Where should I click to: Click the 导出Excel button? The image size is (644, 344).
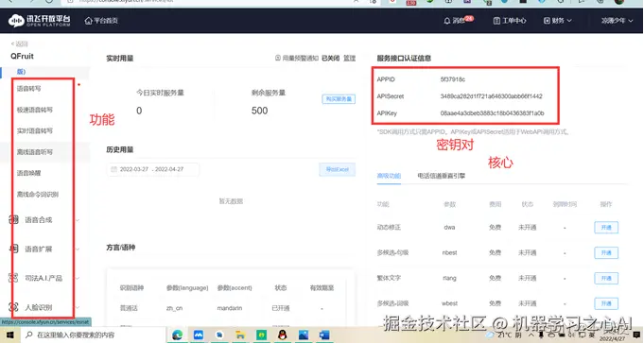[338, 169]
